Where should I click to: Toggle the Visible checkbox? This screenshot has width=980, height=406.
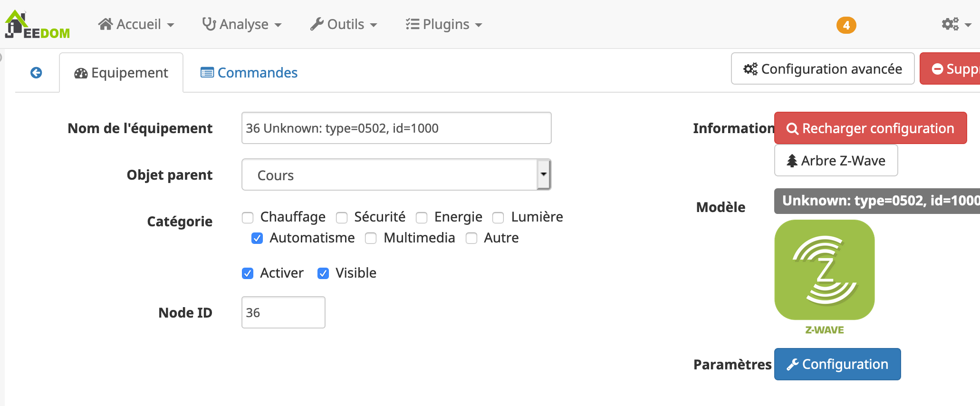coord(323,273)
